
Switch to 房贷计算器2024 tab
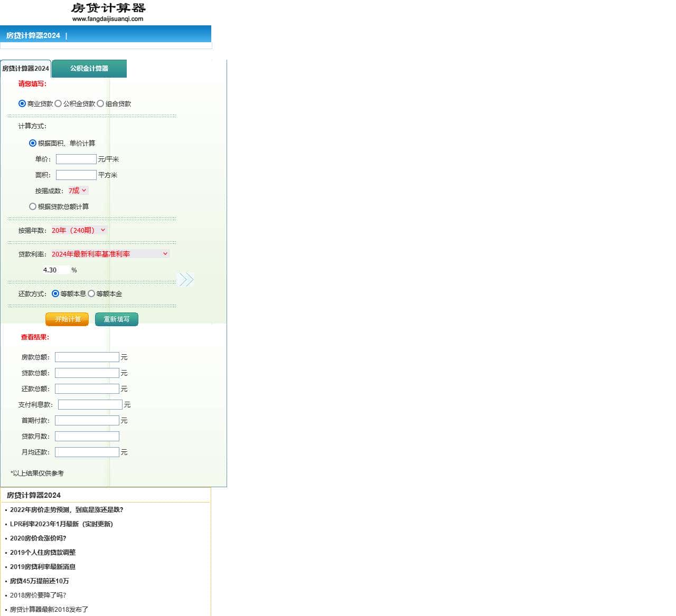coord(25,69)
